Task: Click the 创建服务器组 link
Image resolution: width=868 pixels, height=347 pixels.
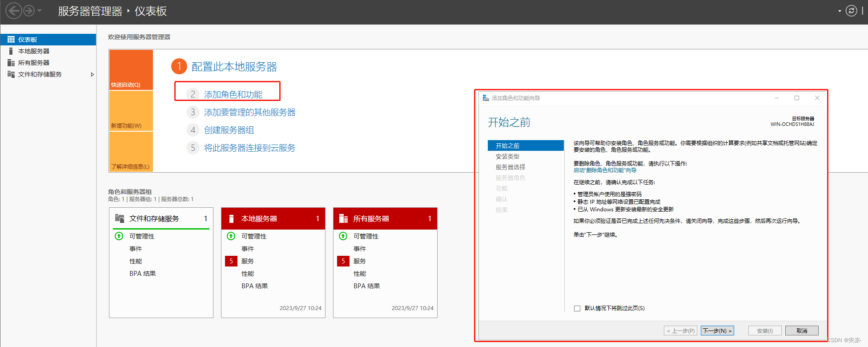Action: tap(229, 130)
